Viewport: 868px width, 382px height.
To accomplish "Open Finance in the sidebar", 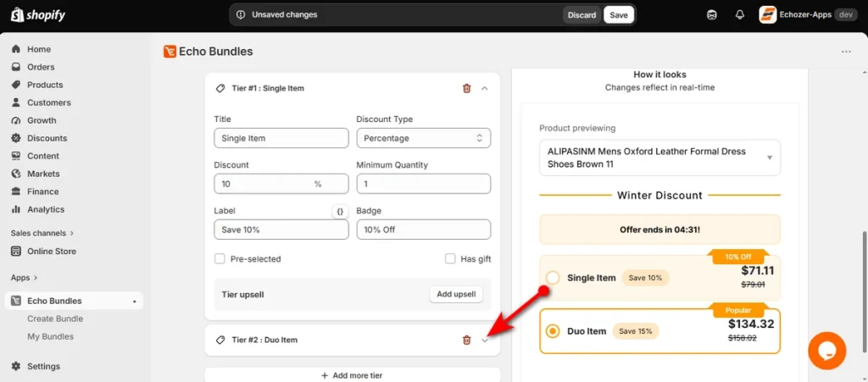I will coord(42,191).
